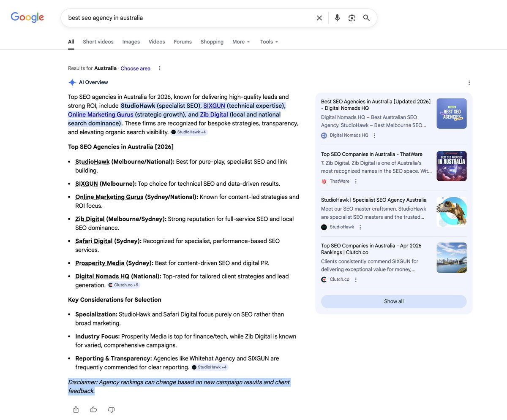Open the StudioHawk +4 citation chip

click(x=189, y=132)
